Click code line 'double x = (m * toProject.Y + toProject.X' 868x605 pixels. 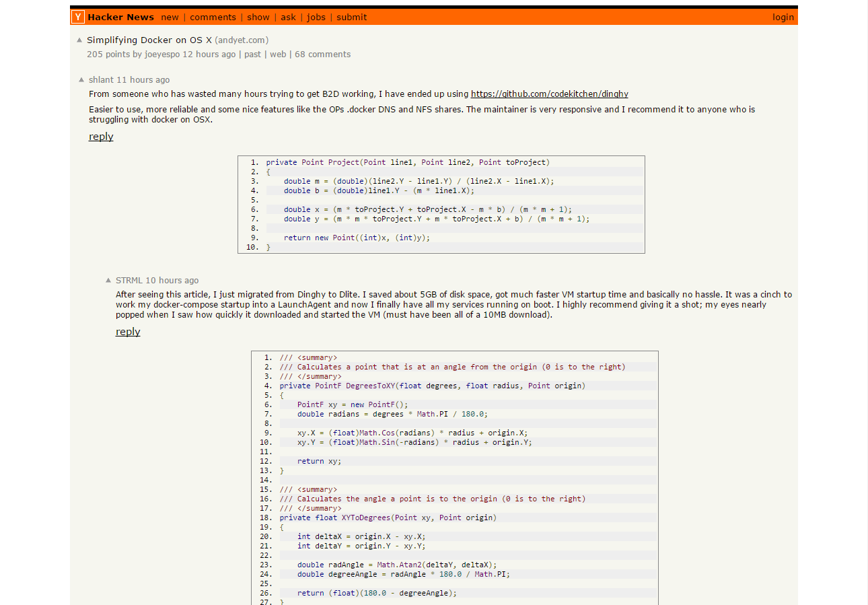(x=428, y=209)
